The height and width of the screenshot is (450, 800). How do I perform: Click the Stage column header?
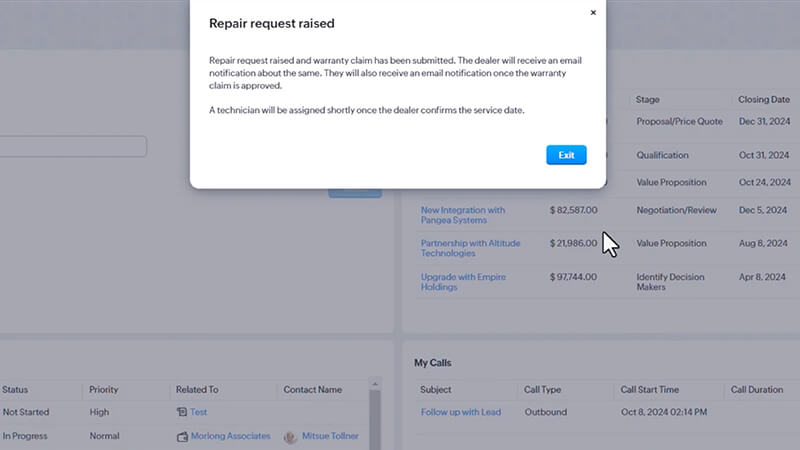[x=647, y=99]
